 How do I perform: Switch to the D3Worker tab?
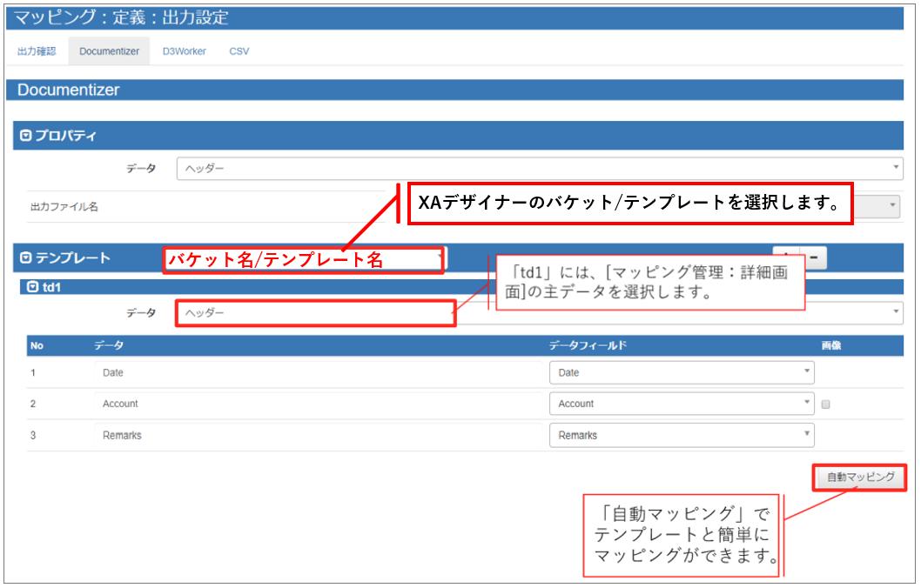184,50
